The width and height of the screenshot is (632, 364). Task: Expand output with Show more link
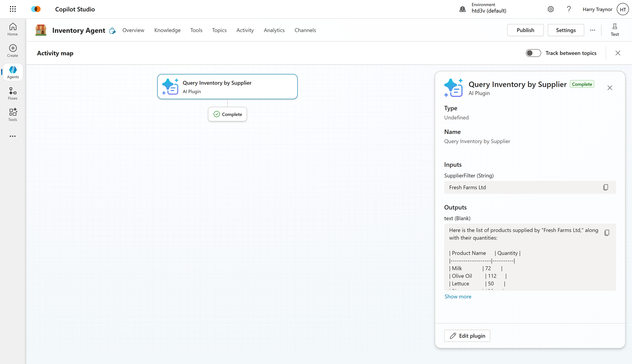[x=458, y=296]
